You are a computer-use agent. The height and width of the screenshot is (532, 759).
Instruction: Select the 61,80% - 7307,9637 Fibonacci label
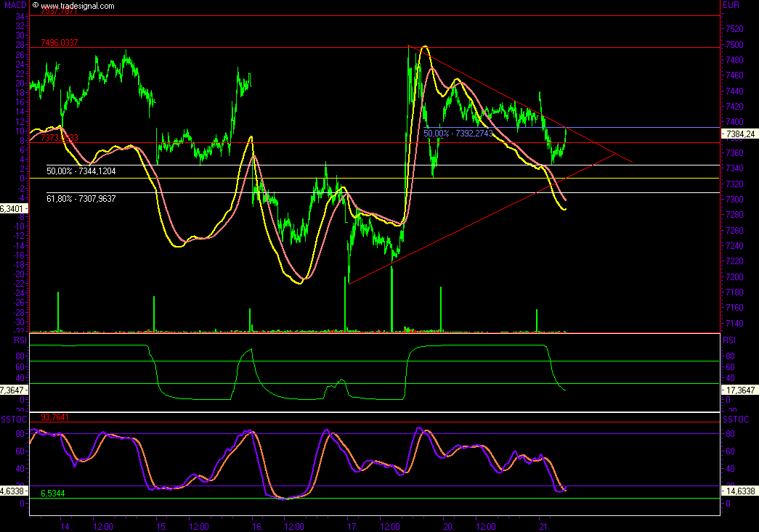[81, 198]
